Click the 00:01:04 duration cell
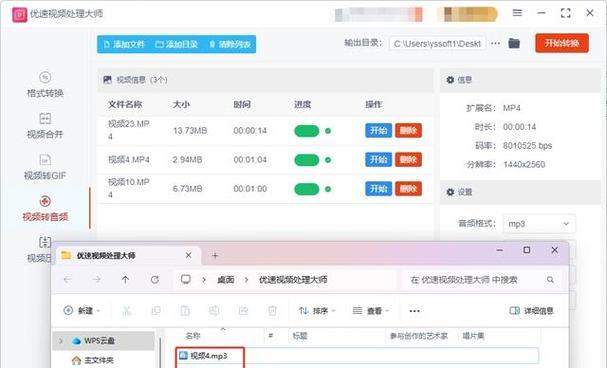 (x=250, y=159)
